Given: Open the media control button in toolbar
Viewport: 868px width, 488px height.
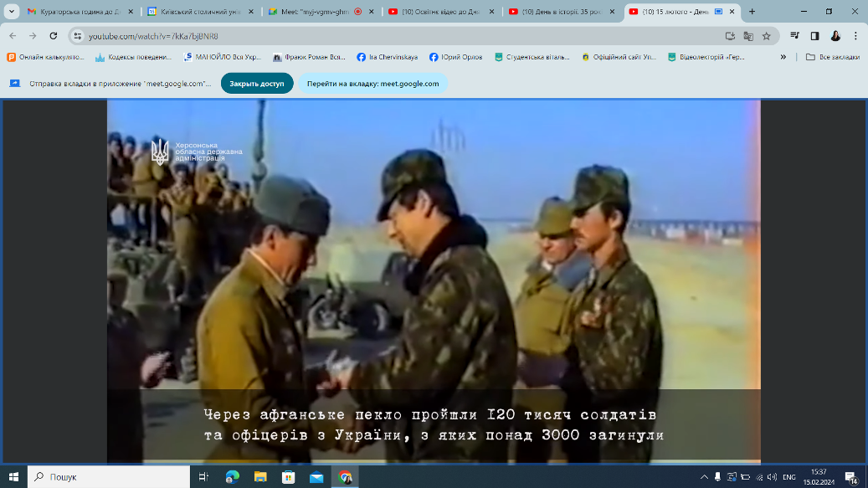Looking at the screenshot, I should click(x=794, y=36).
